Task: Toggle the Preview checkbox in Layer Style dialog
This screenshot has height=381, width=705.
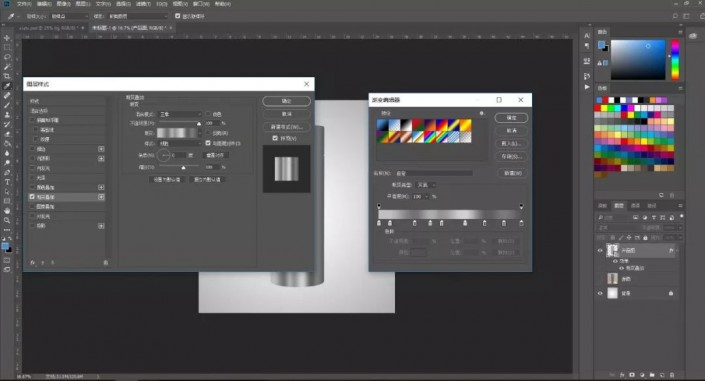Action: pos(275,138)
